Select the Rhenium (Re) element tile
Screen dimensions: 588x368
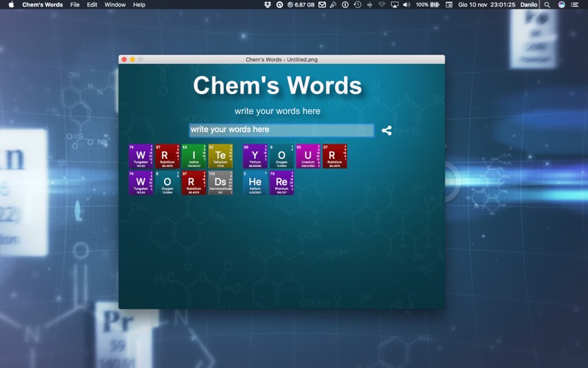pyautogui.click(x=282, y=183)
